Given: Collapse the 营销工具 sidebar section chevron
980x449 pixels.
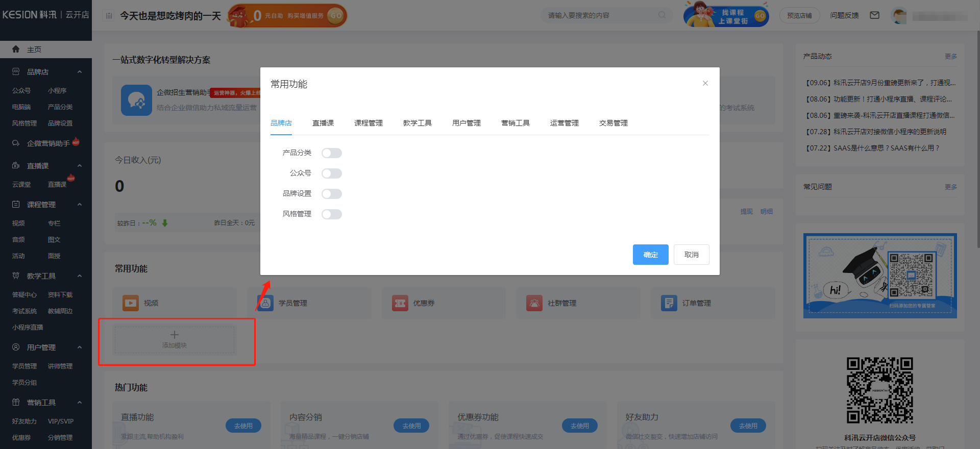Looking at the screenshot, I should 80,403.
